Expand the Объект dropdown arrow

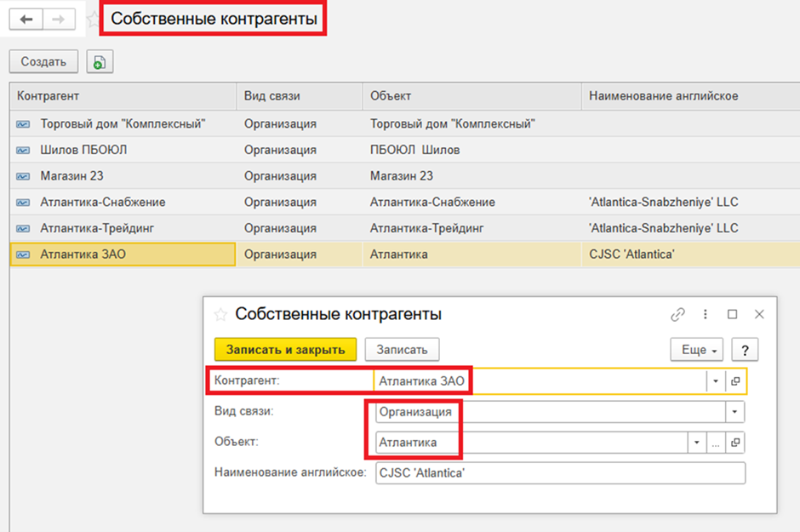pos(697,443)
